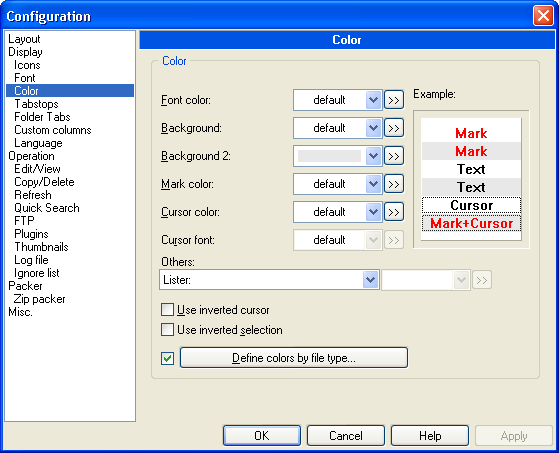Image resolution: width=559 pixels, height=453 pixels.
Task: Click the Help button
Action: pyautogui.click(x=430, y=436)
